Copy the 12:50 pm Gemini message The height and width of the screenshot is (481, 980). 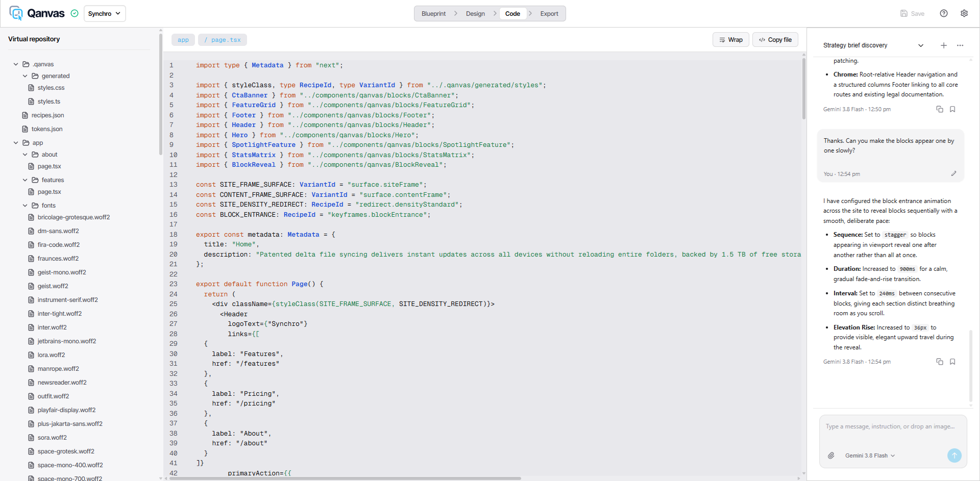940,109
